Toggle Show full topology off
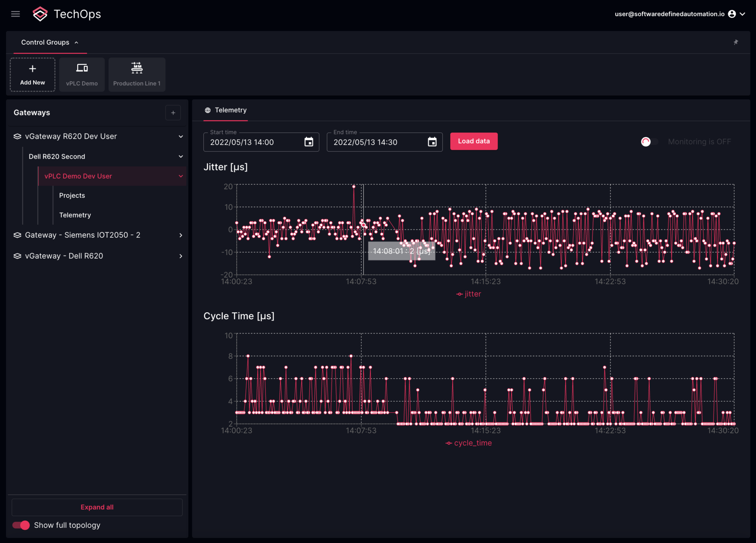756x543 pixels. [x=21, y=525]
